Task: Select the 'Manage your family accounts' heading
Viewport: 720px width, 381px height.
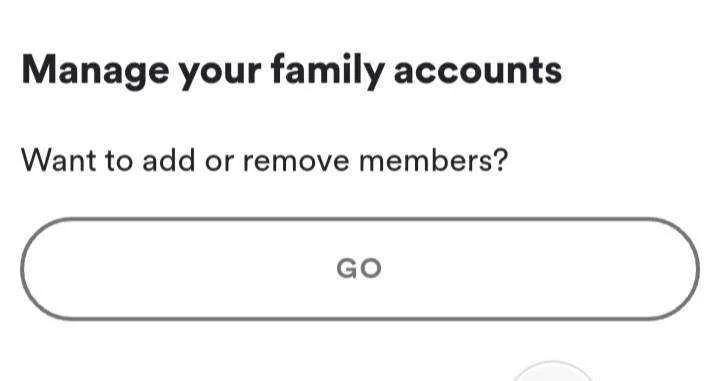Action: click(292, 72)
